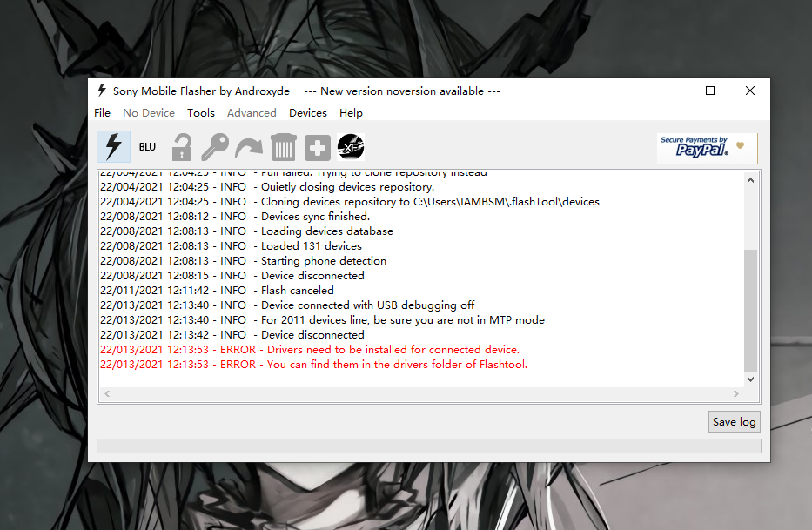Close the Sony Mobile Flasher window

click(750, 91)
